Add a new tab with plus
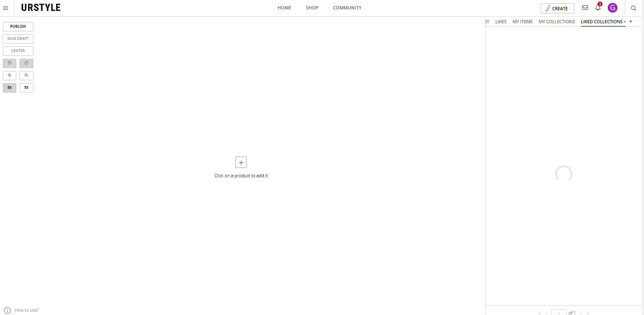This screenshot has height=315, width=644. pyautogui.click(x=631, y=21)
